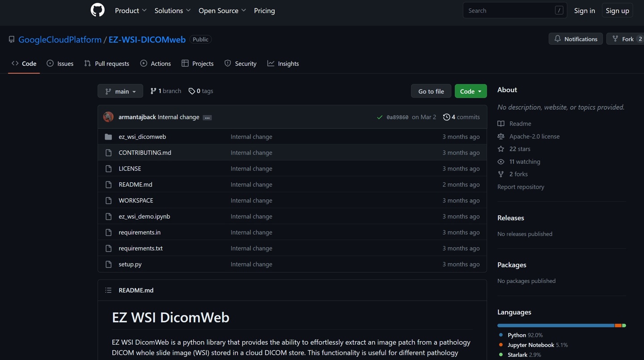Image resolution: width=644 pixels, height=360 pixels.
Task: Open the EZ-WSI-DICOMweb repository link
Action: [147, 39]
